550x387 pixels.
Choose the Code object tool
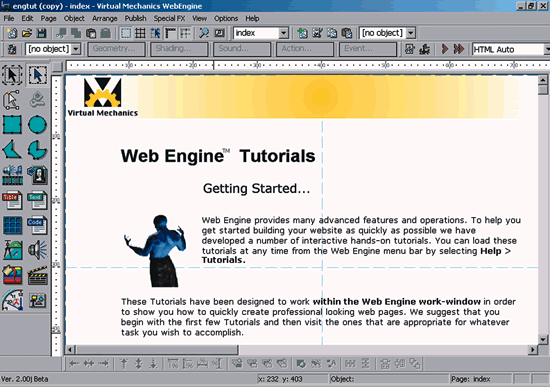pos(37,225)
